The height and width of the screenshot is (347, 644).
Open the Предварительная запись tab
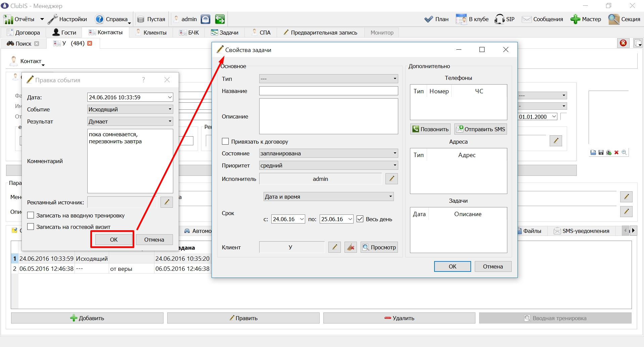click(320, 33)
